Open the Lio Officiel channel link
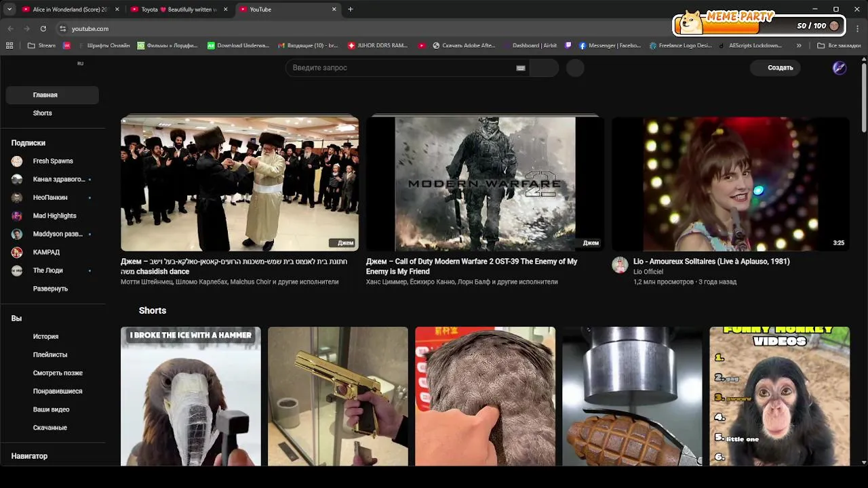The width and height of the screenshot is (868, 488). coord(648,272)
